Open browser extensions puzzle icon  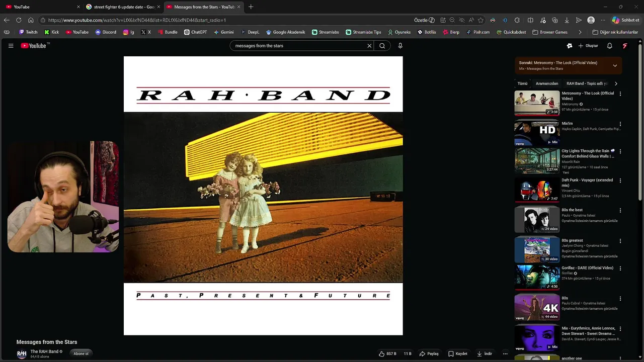(517, 20)
